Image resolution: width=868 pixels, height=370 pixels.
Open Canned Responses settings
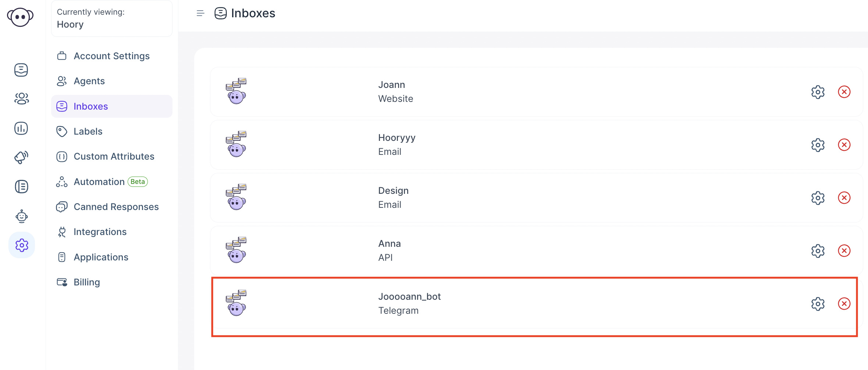pos(112,207)
